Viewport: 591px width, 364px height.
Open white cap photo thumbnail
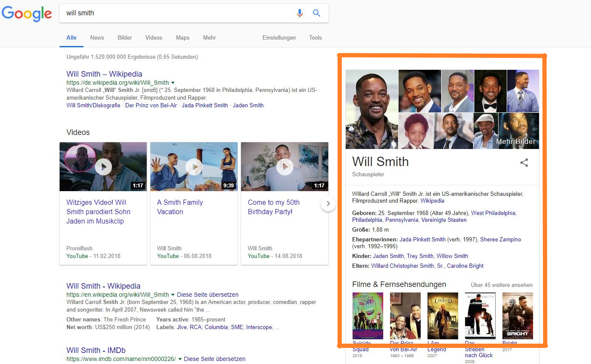coord(486,131)
